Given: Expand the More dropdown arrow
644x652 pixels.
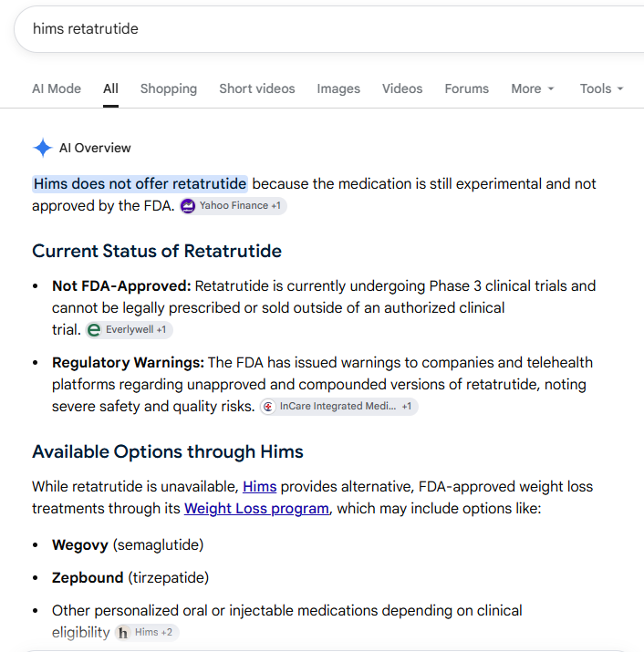Looking at the screenshot, I should 551,88.
